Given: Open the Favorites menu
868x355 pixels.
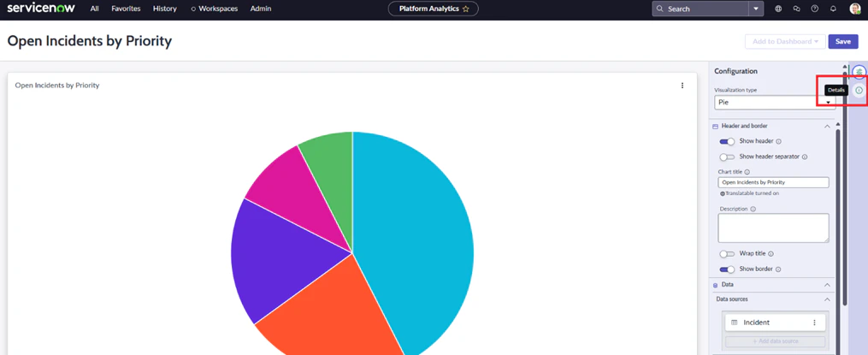Looking at the screenshot, I should click(126, 9).
